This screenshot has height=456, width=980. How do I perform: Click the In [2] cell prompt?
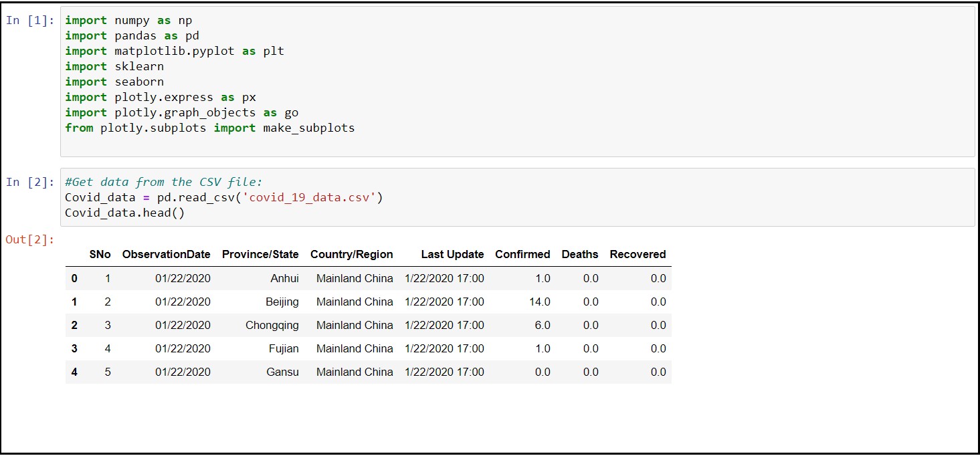pos(30,182)
